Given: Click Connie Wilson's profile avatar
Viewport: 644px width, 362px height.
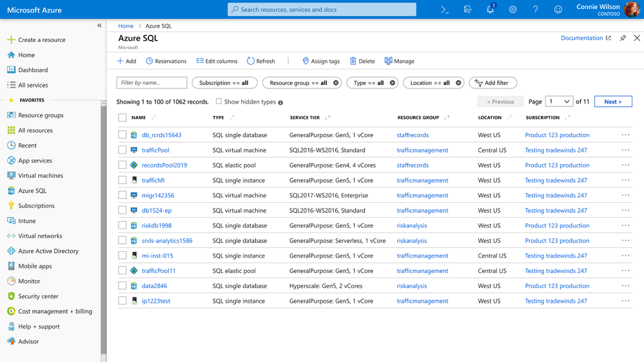Looking at the screenshot, I should (631, 9).
